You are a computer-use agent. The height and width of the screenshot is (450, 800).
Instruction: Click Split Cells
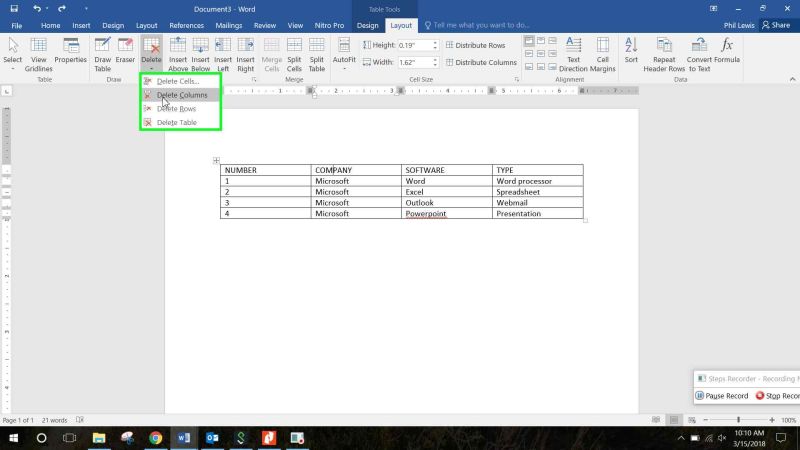[x=294, y=54]
